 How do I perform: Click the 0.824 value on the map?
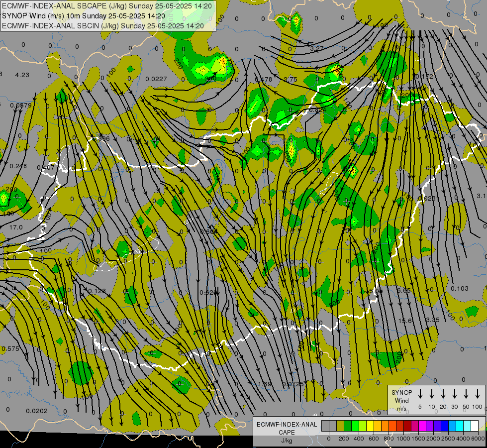318,110
